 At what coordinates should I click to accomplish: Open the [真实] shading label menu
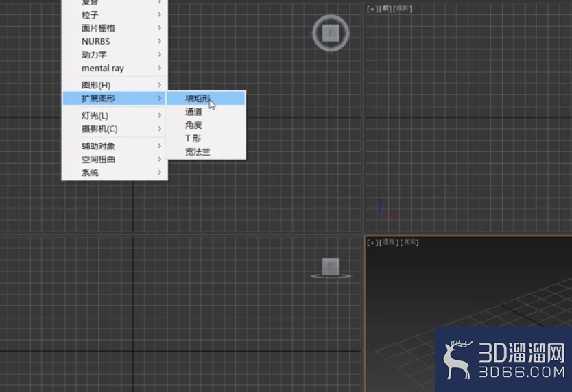coord(409,242)
